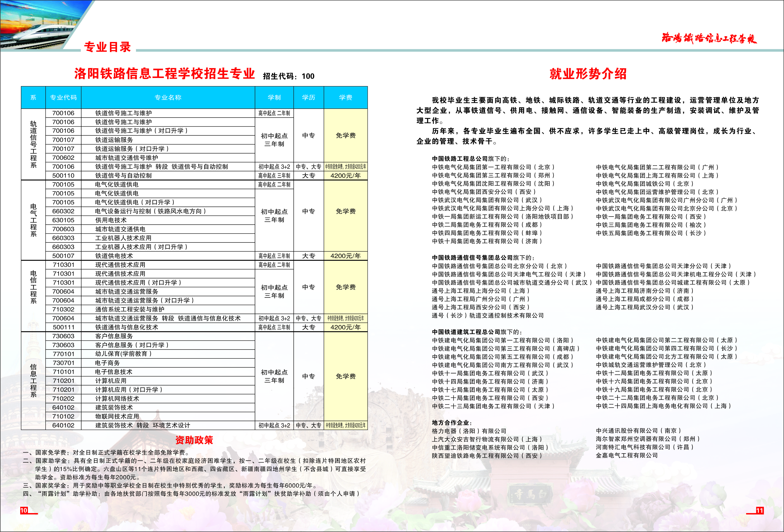784x532 pixels.
Task: Select the 轨道信号工程系 department cell
Action: coord(33,144)
